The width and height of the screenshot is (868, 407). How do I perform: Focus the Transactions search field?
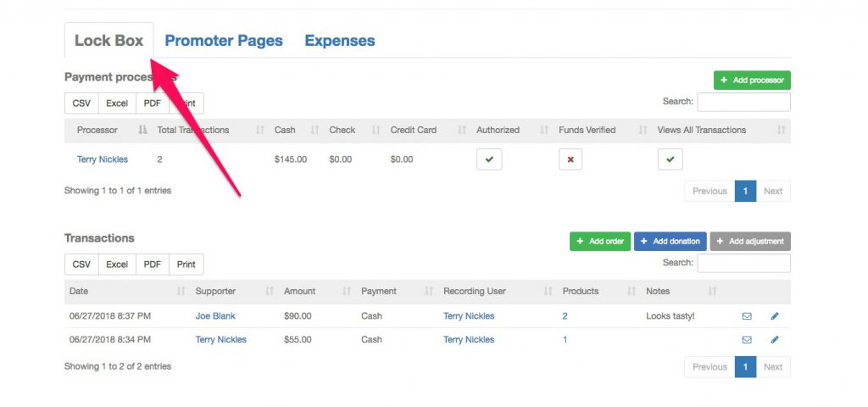pyautogui.click(x=743, y=264)
